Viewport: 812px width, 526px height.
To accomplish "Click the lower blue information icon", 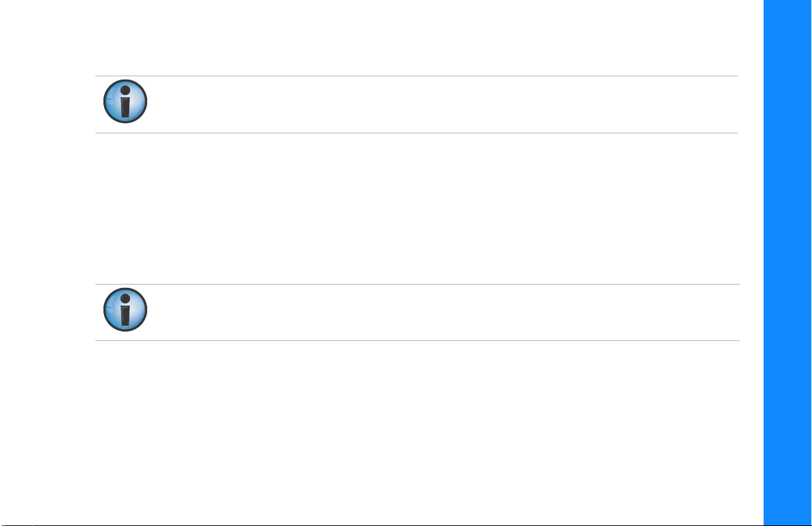I will click(125, 310).
